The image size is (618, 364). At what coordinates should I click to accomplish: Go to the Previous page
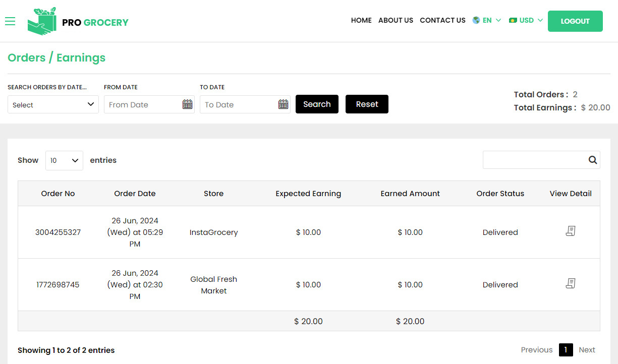[537, 350]
